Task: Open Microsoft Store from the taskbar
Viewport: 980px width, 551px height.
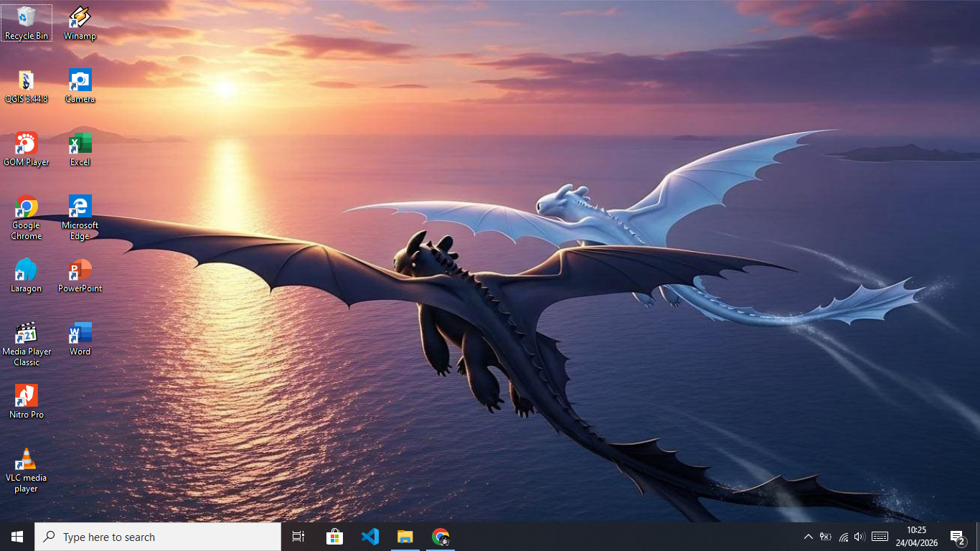Action: (x=334, y=537)
